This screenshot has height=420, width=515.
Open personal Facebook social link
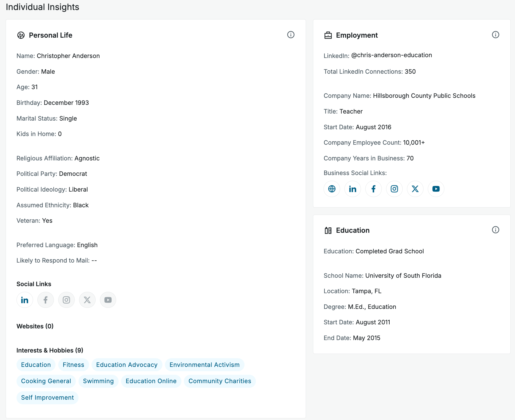tap(45, 300)
